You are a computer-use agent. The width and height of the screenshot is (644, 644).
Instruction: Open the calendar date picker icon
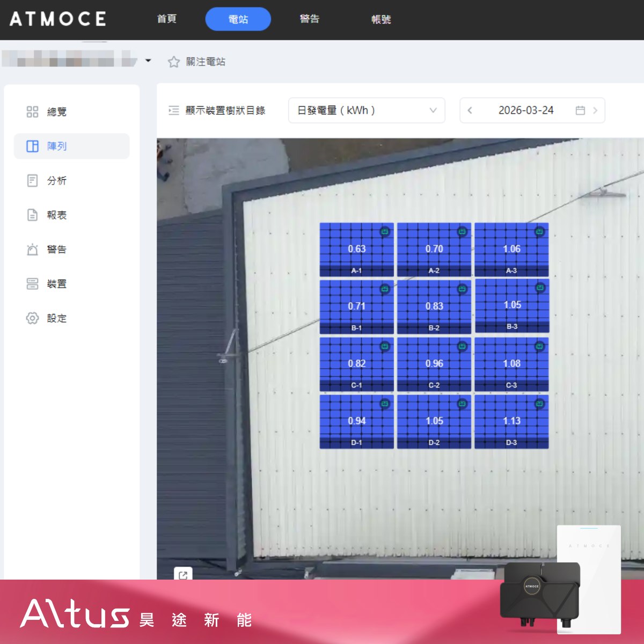click(580, 111)
